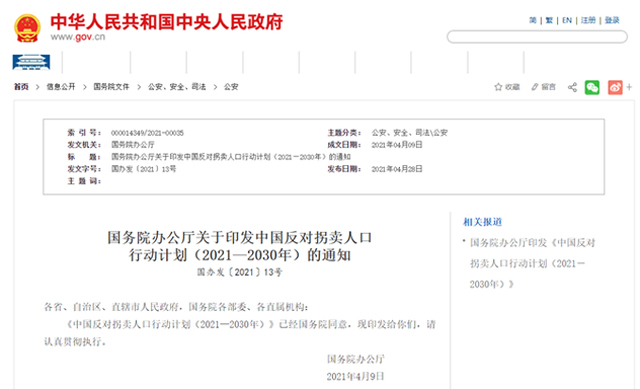Image resolution: width=640 pixels, height=389 pixels.
Task: Click subtitle 国办发〔2021〕13号 under headline
Action: [240, 272]
